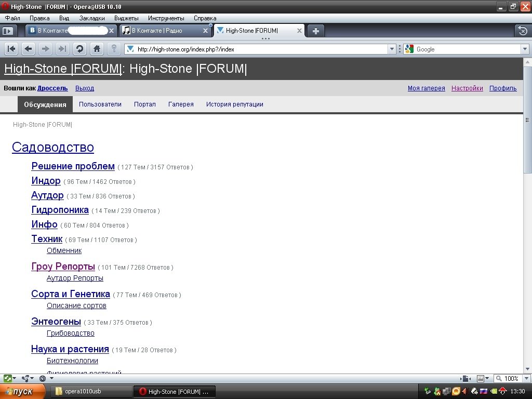The height and width of the screenshot is (399, 532).
Task: Open the Моя галерея link
Action: 427,88
